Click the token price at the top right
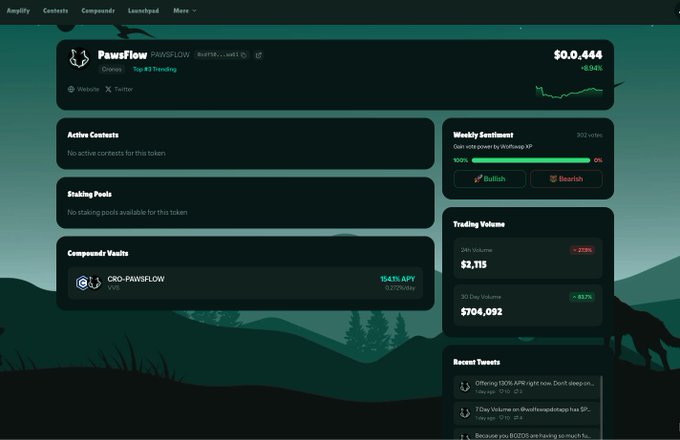The width and height of the screenshot is (680, 440). (x=578, y=55)
